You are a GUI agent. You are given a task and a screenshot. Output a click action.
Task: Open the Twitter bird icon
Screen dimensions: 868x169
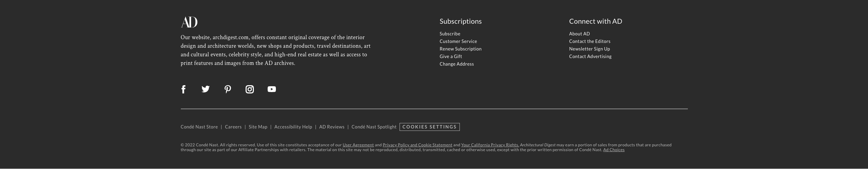[x=206, y=89]
